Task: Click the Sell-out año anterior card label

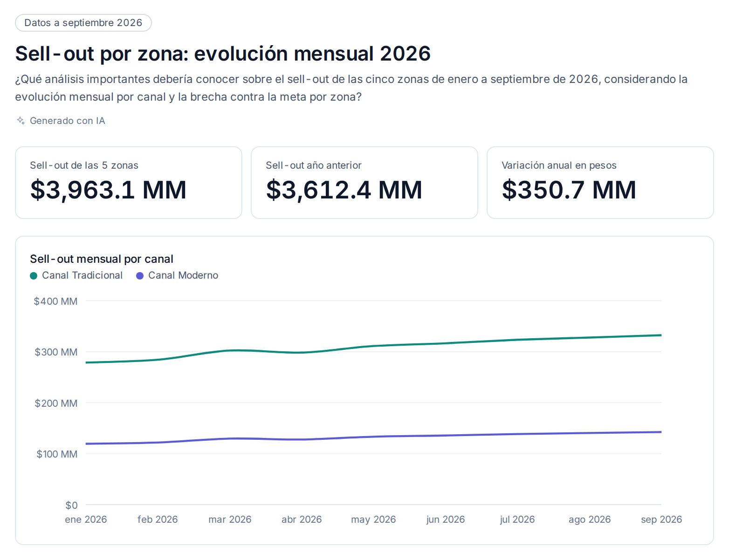Action: 314,165
